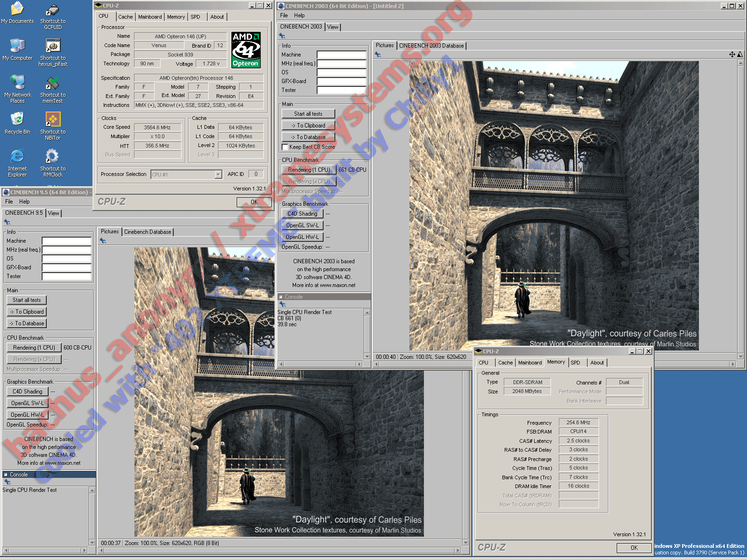Open File menu in CINEBENCH 9.5
This screenshot has height=560, width=747.
[9, 202]
